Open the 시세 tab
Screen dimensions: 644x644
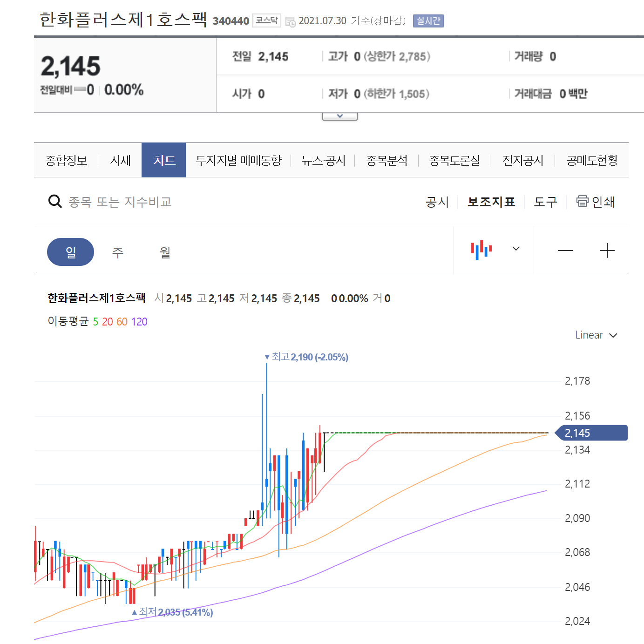pyautogui.click(x=120, y=161)
